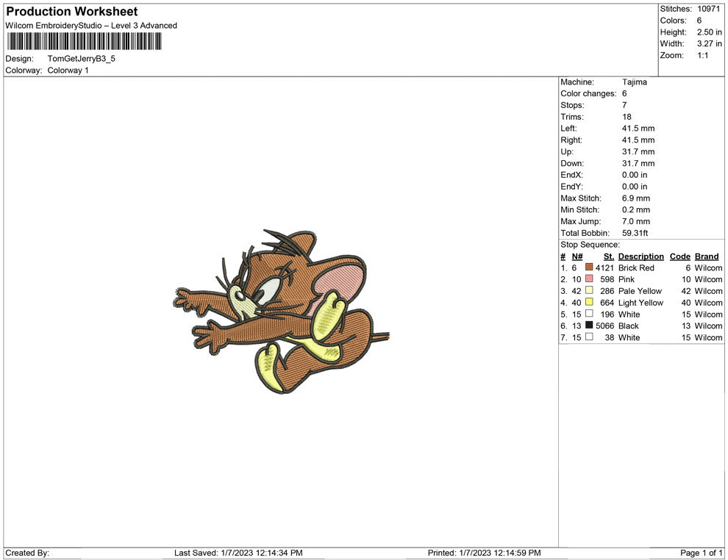This screenshot has width=728, height=560.
Task: Click the stitch count 5066
Action: 604,326
